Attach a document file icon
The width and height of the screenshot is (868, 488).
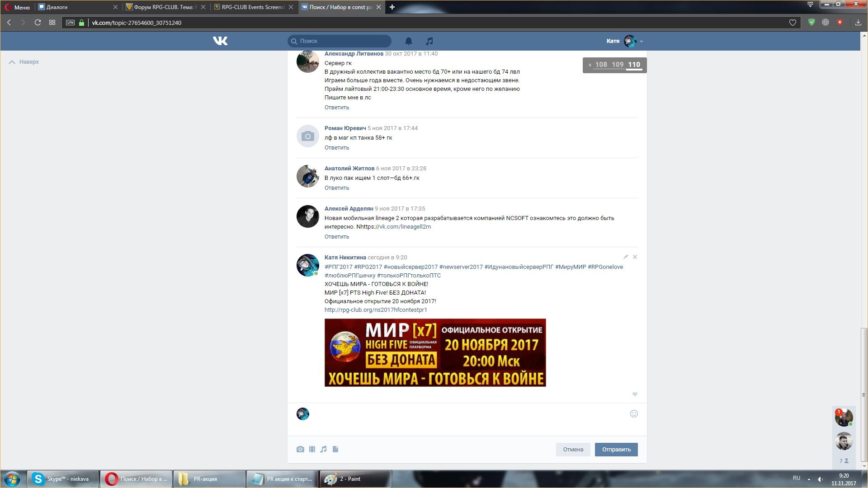point(335,449)
